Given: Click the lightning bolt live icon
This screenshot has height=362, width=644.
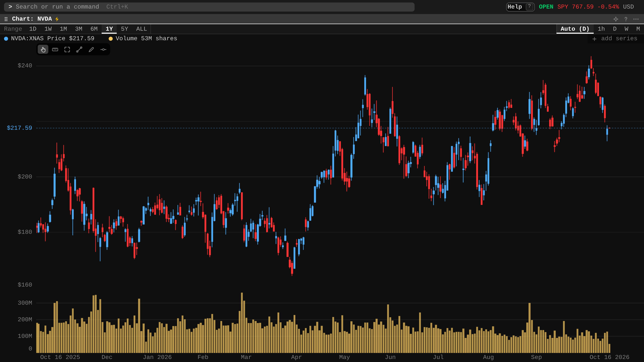Looking at the screenshot, I should pyautogui.click(x=57, y=19).
